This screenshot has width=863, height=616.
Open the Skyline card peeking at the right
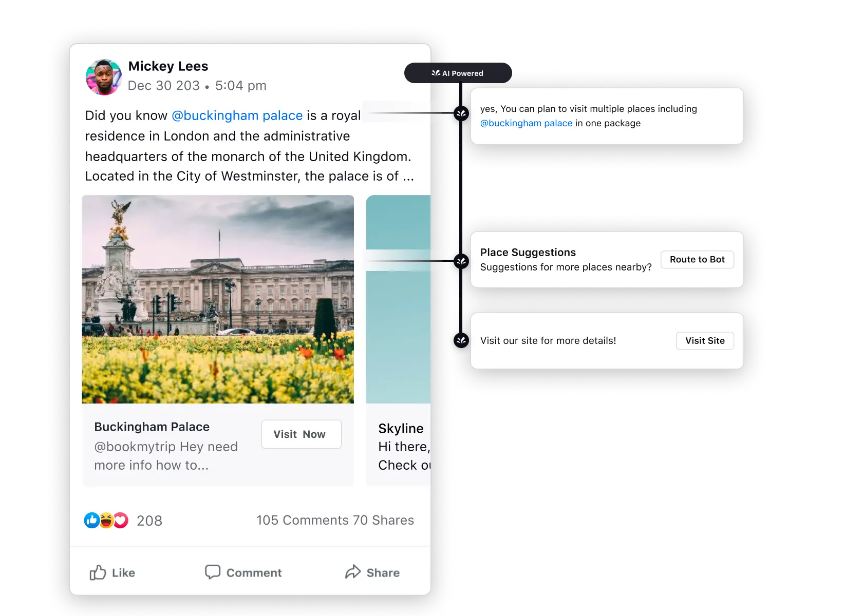pyautogui.click(x=401, y=428)
